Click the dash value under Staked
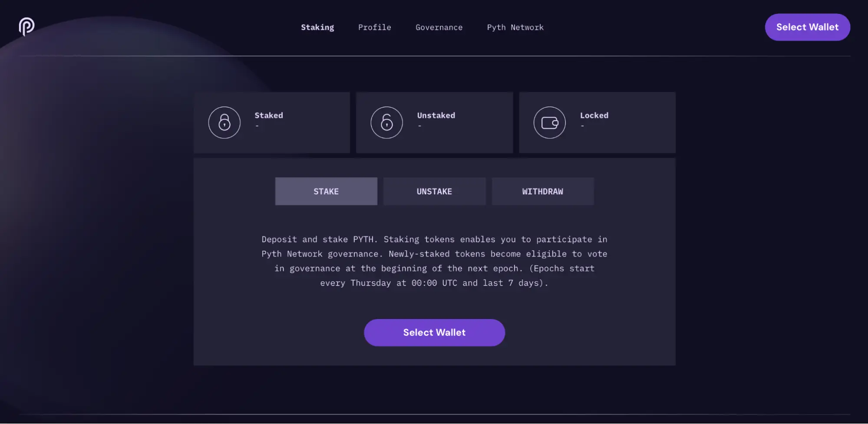The width and height of the screenshot is (868, 424). (x=257, y=126)
